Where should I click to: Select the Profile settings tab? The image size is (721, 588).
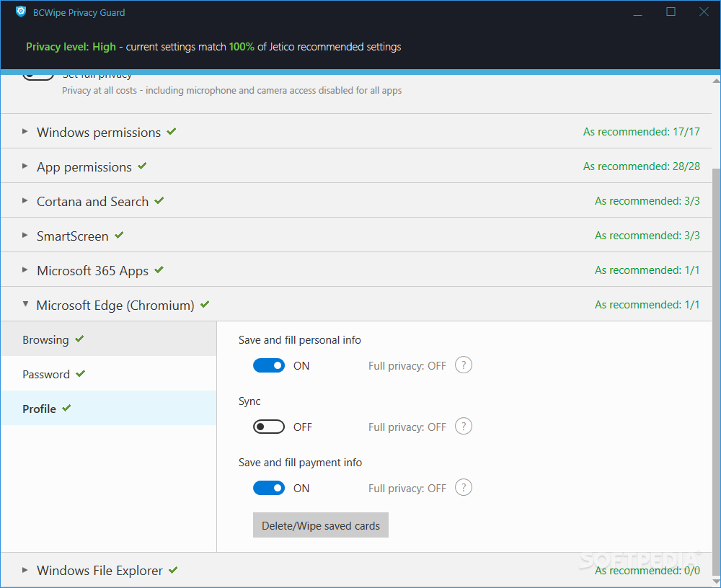point(109,409)
